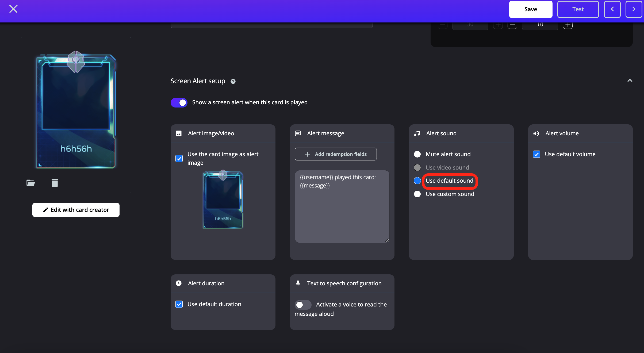Screen dimensions: 644x353
Task: Disable Use default duration checkbox
Action: 179,304
